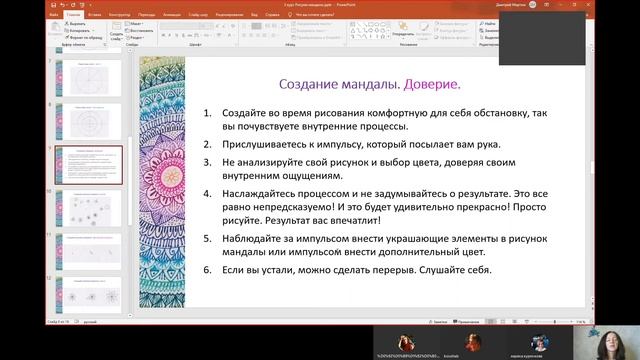Switch to normal view icon in status bar

[492, 322]
